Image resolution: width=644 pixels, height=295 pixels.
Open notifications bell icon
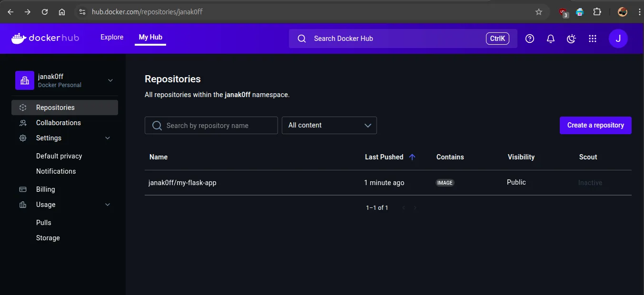[550, 39]
